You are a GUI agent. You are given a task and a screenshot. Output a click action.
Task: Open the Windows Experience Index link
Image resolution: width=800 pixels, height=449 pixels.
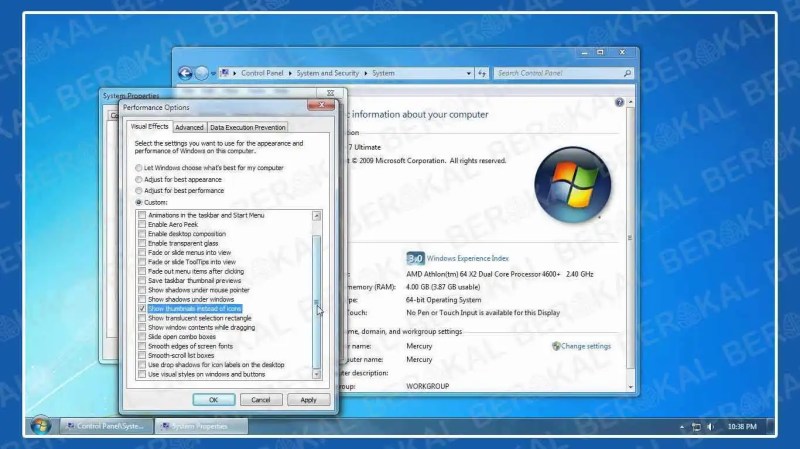coord(467,258)
